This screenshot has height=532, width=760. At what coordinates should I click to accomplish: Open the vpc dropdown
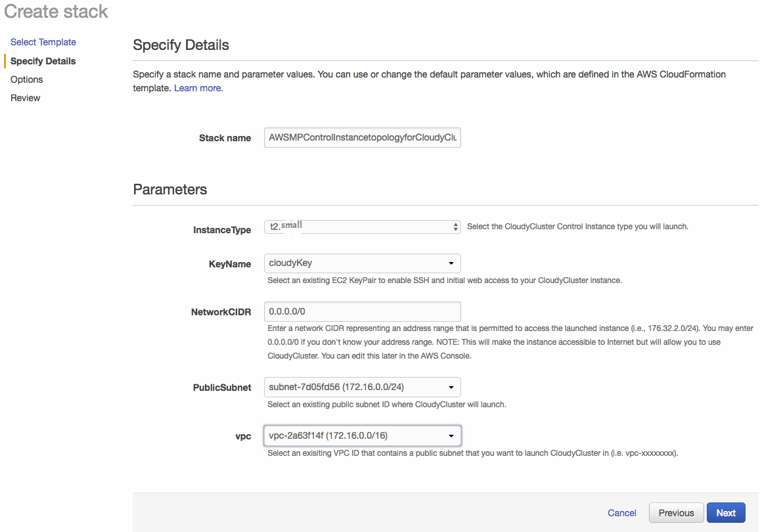point(362,435)
